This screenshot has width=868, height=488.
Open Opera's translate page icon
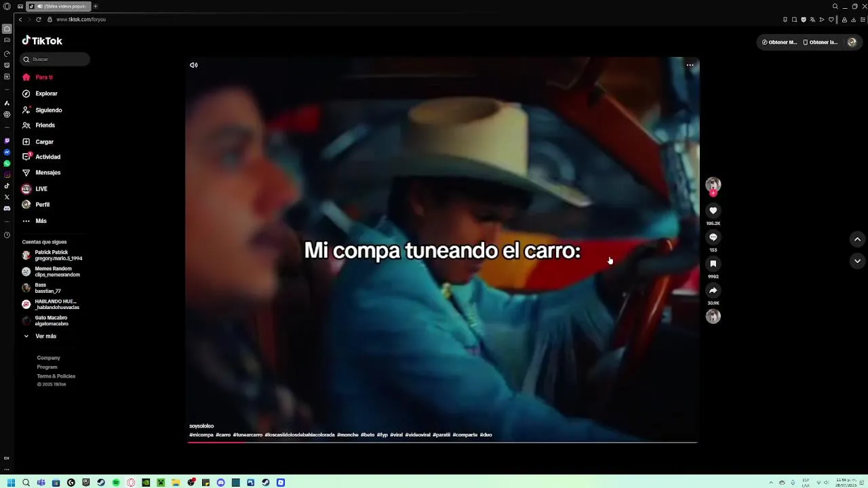point(812,20)
